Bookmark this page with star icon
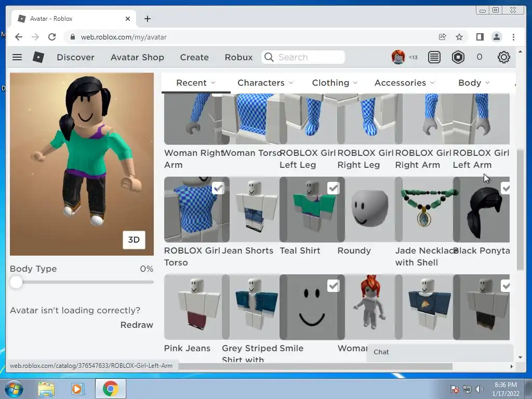 [459, 37]
